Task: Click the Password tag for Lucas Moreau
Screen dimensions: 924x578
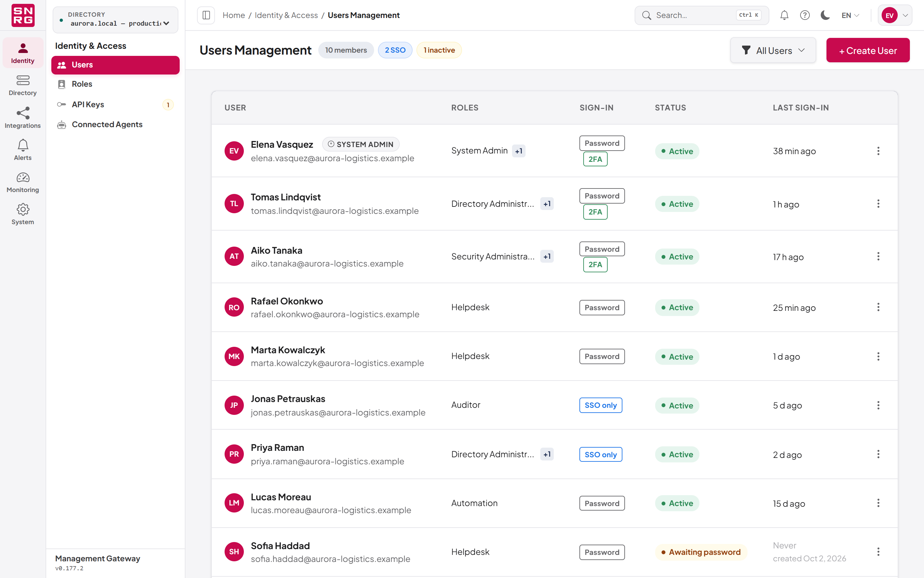Action: tap(602, 504)
